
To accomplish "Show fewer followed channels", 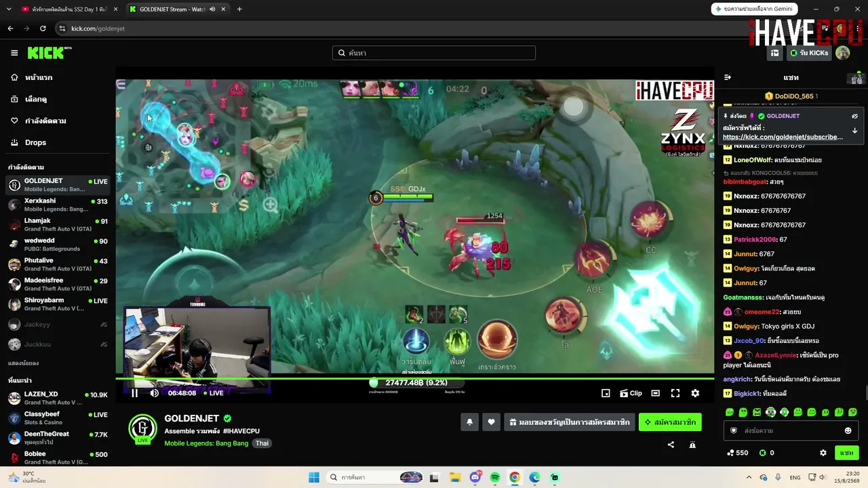I will tap(23, 363).
